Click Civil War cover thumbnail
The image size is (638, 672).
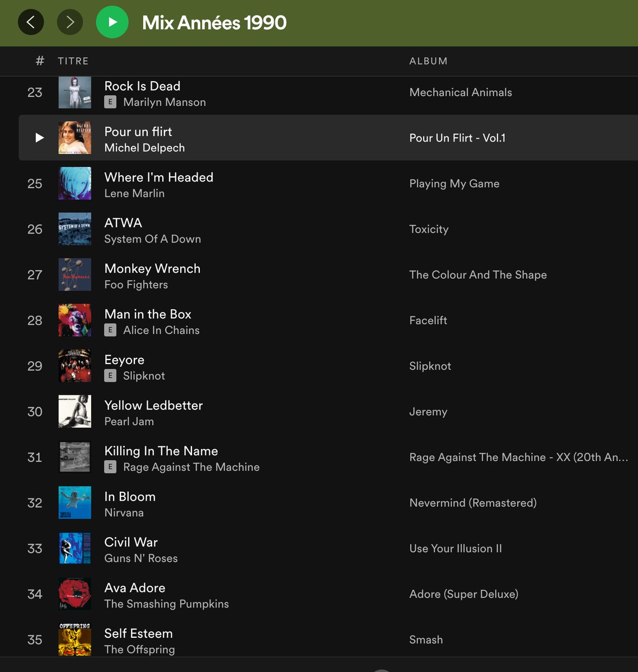[75, 549]
